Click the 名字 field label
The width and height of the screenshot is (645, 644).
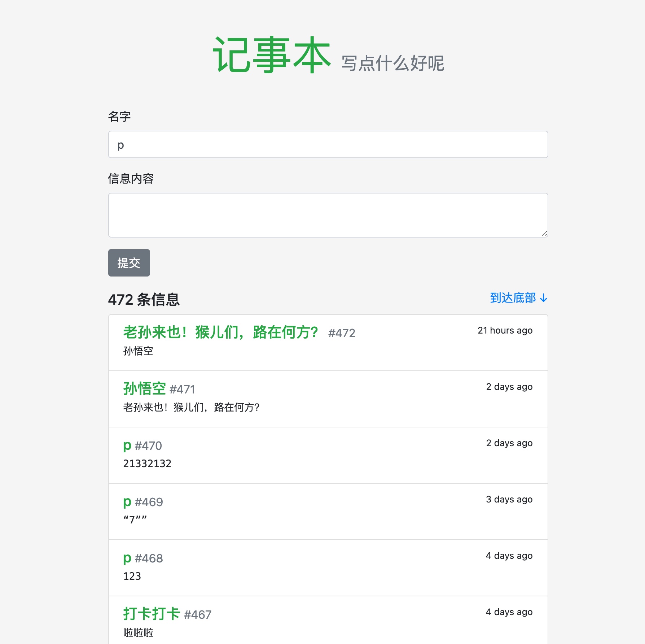(119, 116)
